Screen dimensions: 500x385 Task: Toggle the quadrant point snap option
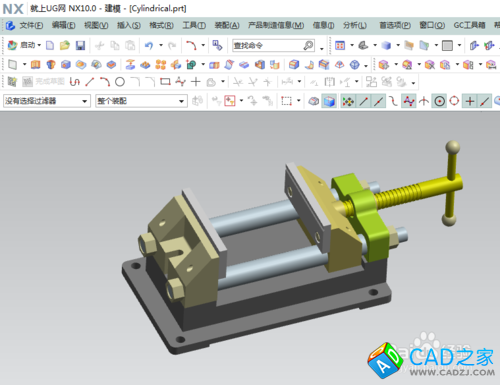pyautogui.click(x=454, y=101)
